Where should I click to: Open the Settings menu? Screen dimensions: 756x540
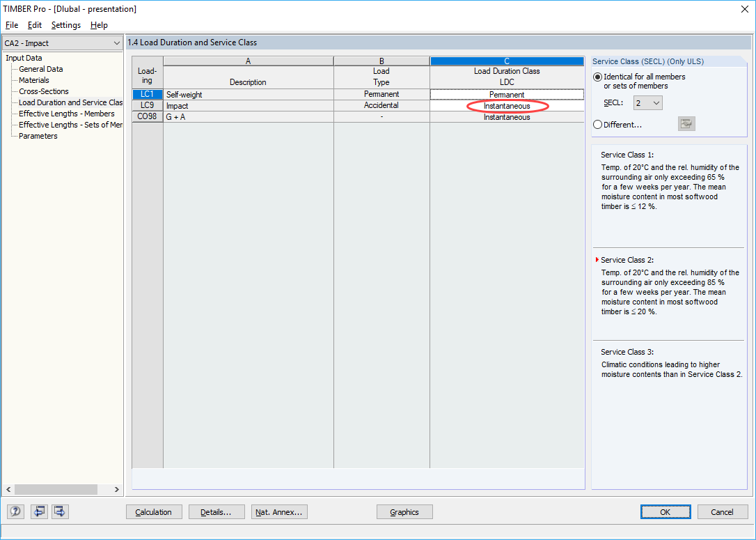[65, 24]
